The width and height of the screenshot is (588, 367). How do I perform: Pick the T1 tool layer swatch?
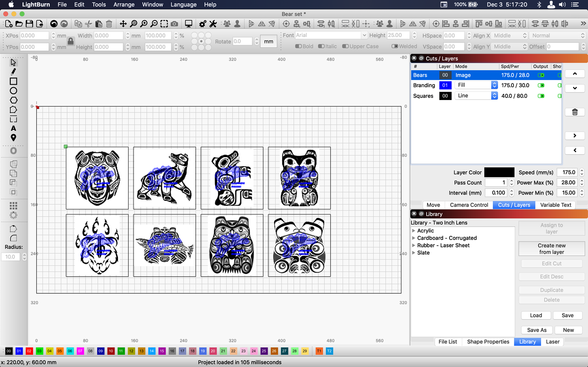319,351
